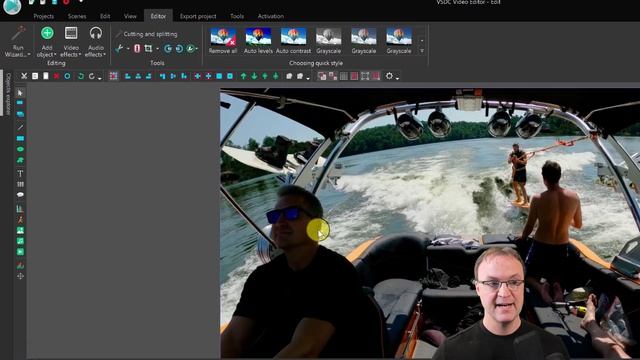Open the Audio effects headphone menu

click(x=96, y=41)
